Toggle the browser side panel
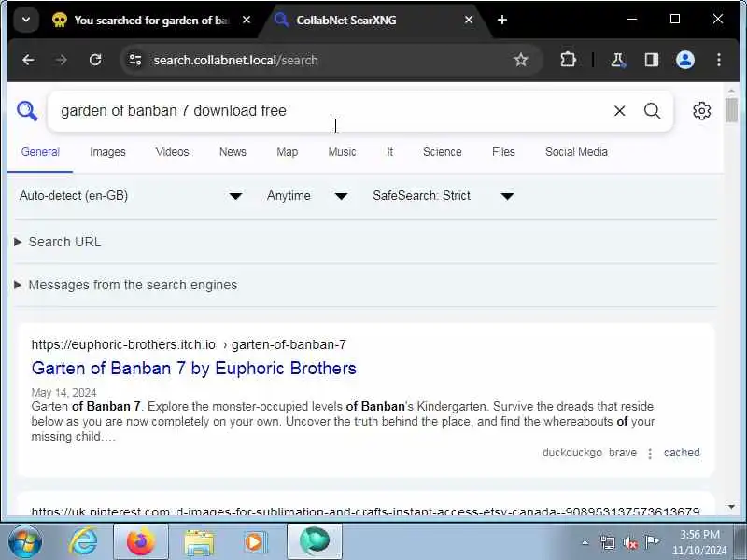The height and width of the screenshot is (560, 747). 651,60
